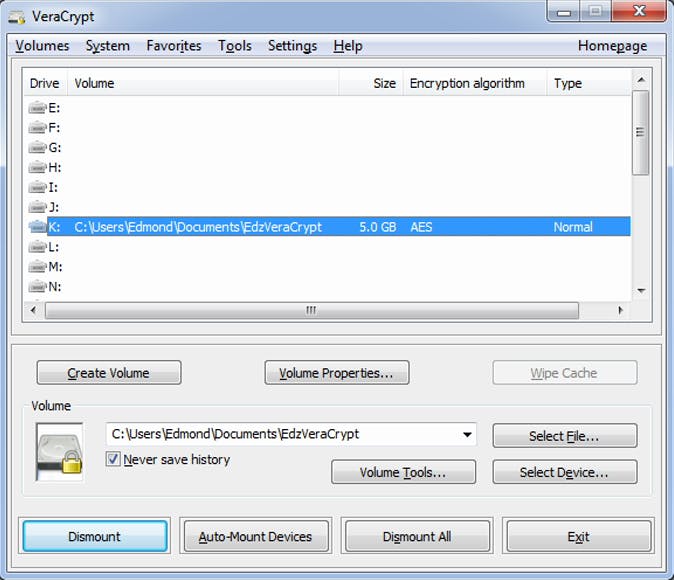Viewport: 674px width, 580px height.
Task: Sort list by the Volume column header
Action: click(203, 83)
